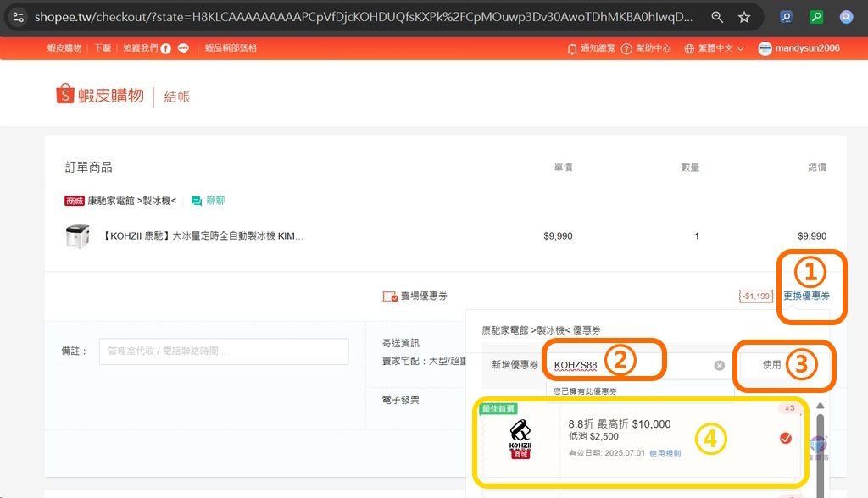Open the LINE follow icon
This screenshot has width=868, height=498.
[x=183, y=48]
